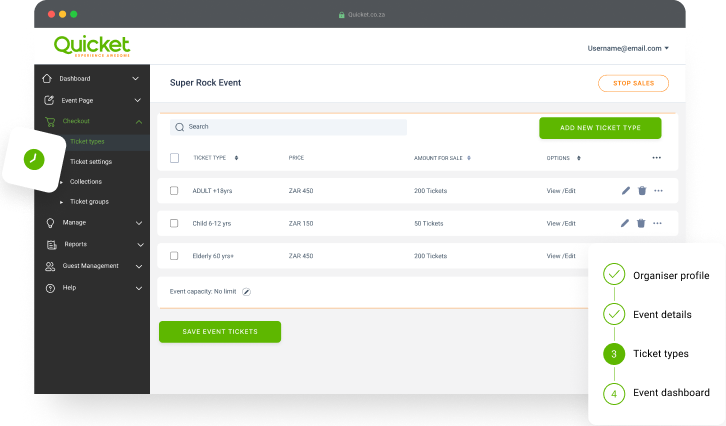Open table header more options dots

click(x=656, y=157)
